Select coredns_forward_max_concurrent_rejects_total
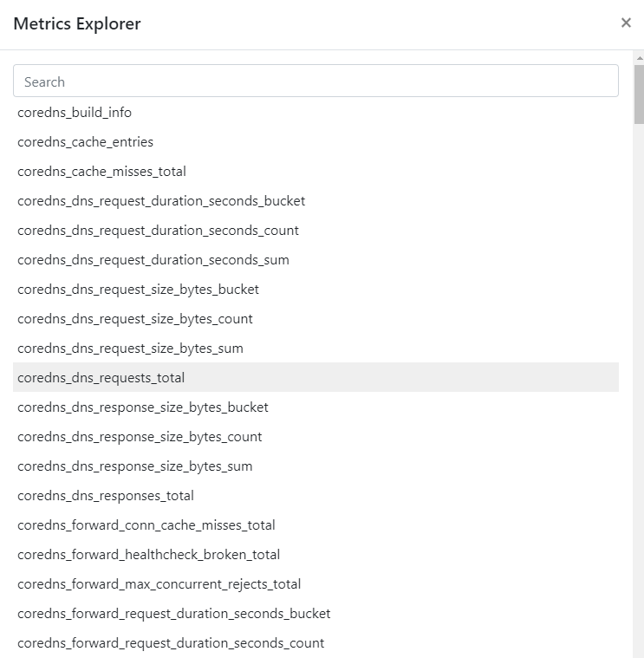This screenshot has width=644, height=658. tap(315, 583)
